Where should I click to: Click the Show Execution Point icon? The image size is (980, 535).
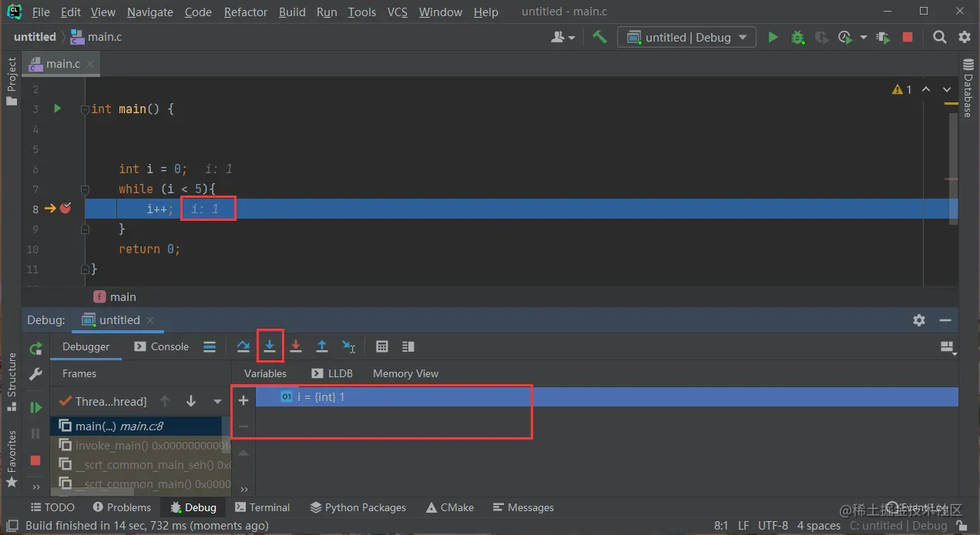(x=210, y=346)
